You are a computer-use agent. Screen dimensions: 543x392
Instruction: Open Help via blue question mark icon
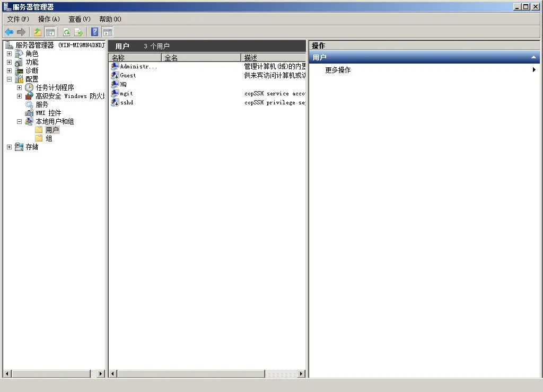pos(94,32)
